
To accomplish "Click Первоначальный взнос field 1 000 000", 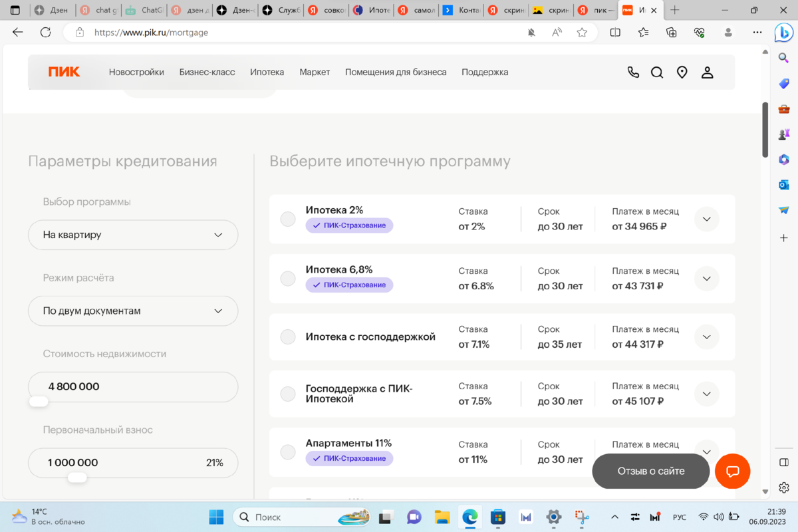I will (133, 463).
